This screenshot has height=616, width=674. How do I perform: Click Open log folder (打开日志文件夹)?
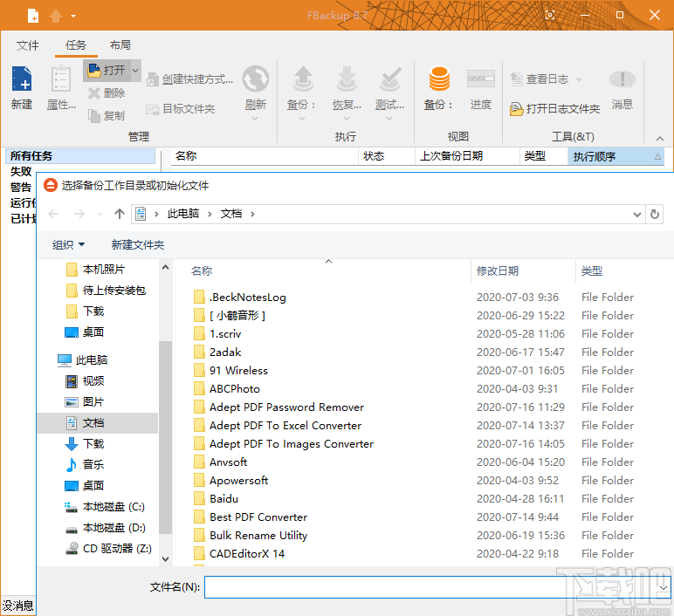554,109
